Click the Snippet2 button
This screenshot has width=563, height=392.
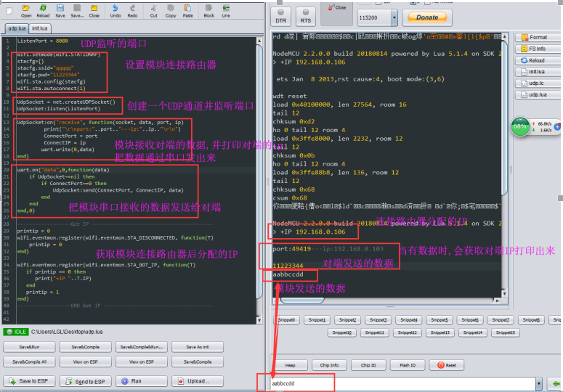[x=347, y=319]
